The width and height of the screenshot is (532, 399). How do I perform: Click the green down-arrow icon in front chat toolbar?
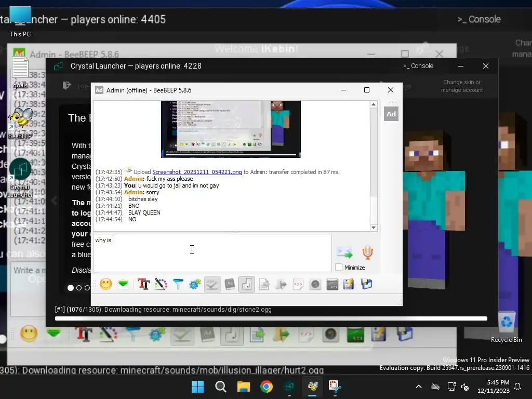pos(123,284)
